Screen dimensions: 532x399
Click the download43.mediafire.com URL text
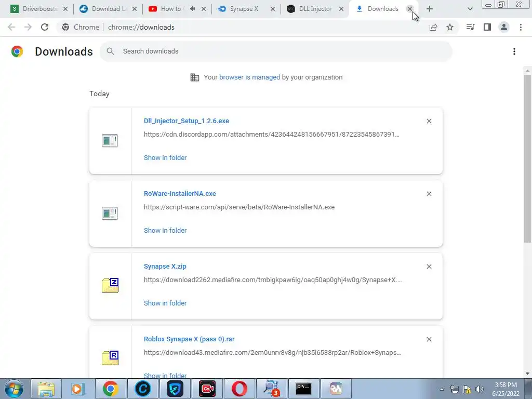tap(272, 353)
